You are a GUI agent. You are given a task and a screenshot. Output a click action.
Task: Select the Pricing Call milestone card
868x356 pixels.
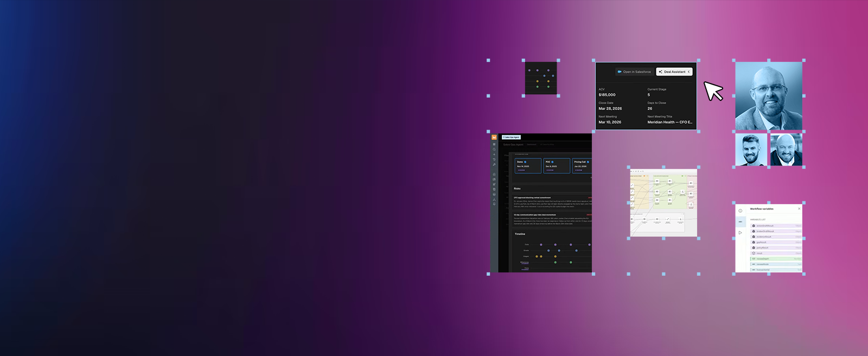582,166
